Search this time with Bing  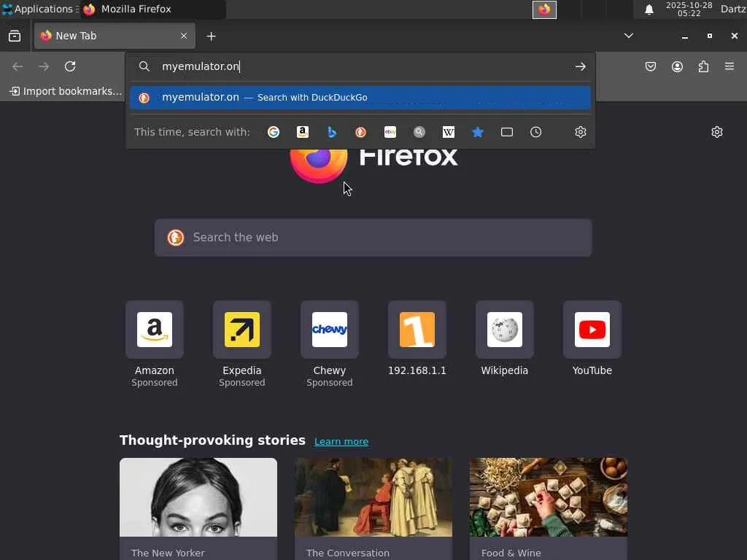click(x=332, y=132)
